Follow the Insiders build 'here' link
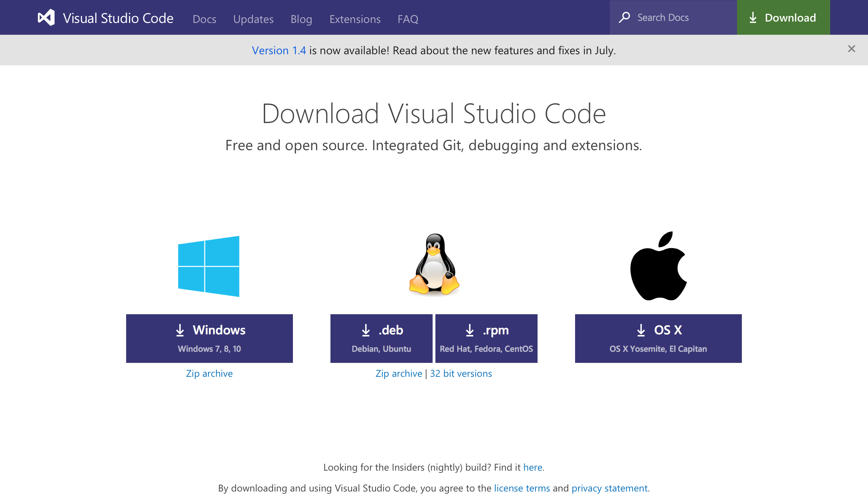This screenshot has width=868, height=504. pos(533,468)
